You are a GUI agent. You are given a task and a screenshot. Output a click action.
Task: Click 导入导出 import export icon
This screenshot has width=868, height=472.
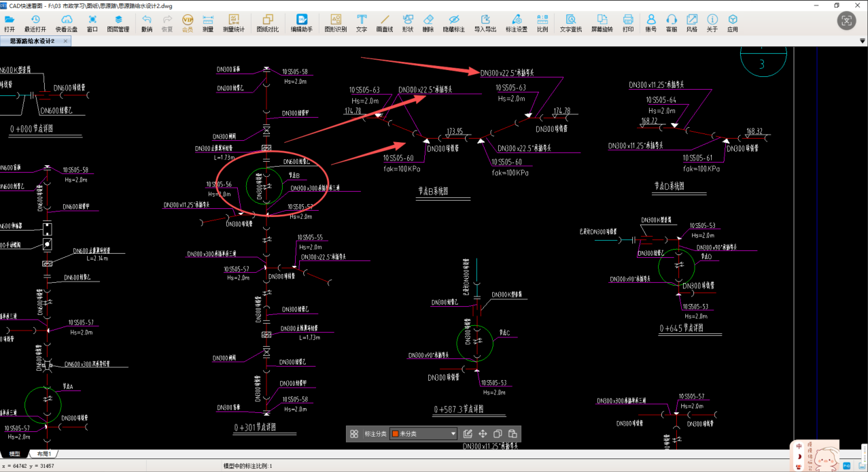485,24
